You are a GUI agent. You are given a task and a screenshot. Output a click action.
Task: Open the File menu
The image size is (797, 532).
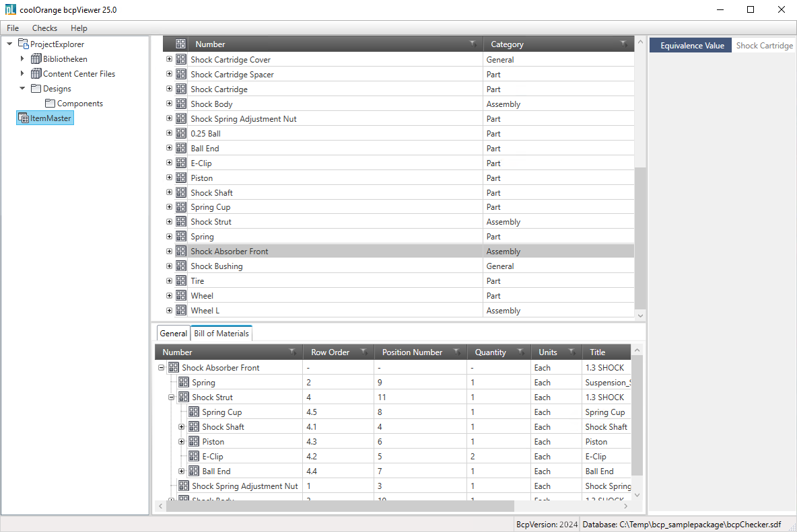[13, 28]
